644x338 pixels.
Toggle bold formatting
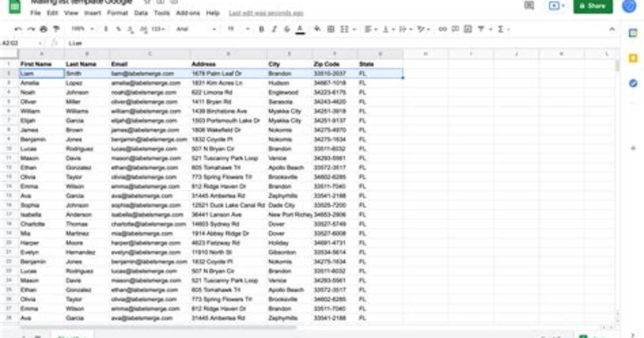(x=261, y=29)
